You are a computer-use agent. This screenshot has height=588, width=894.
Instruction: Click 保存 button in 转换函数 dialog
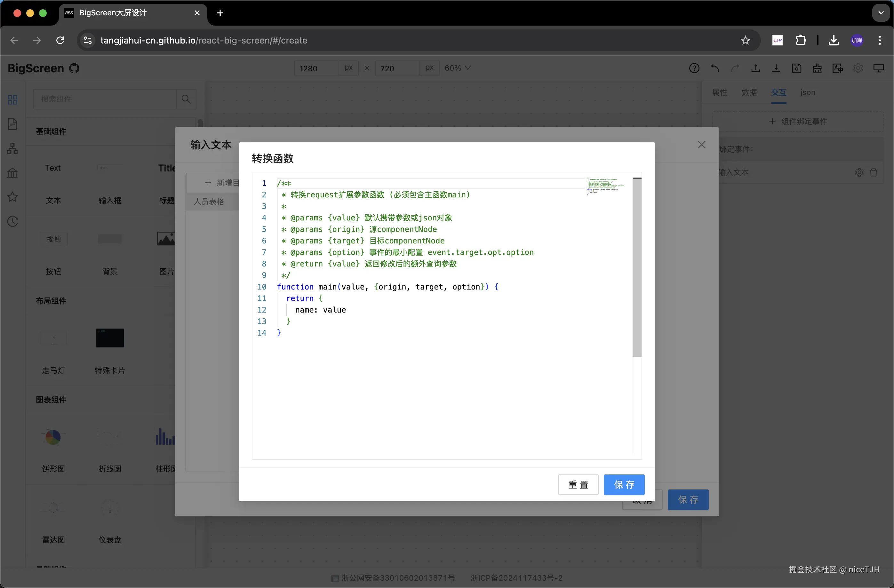[624, 484]
